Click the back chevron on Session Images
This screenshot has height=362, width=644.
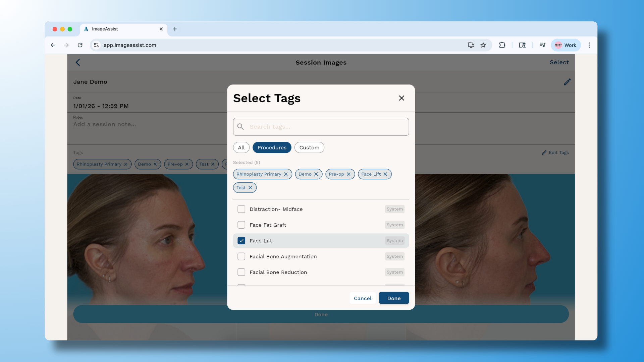point(78,62)
